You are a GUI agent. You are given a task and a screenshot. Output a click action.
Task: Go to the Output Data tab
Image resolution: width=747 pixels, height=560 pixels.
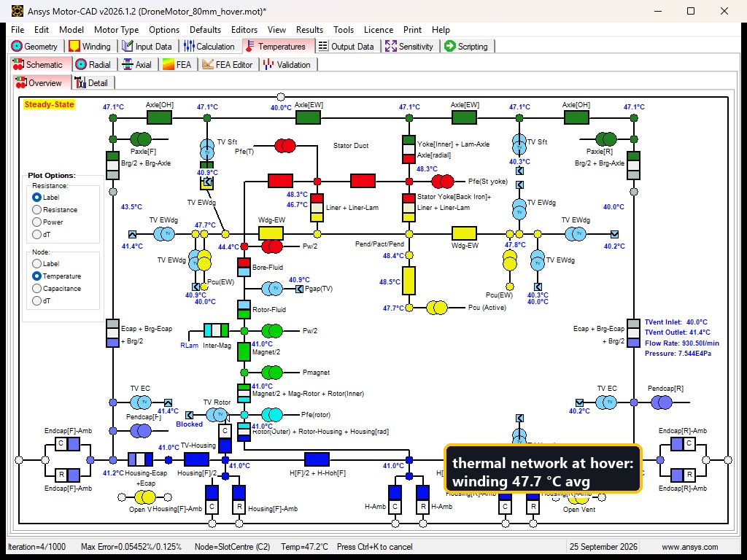tap(347, 46)
